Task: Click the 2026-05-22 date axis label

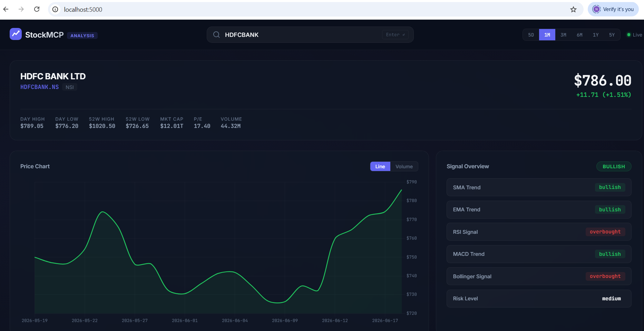Action: point(85,321)
